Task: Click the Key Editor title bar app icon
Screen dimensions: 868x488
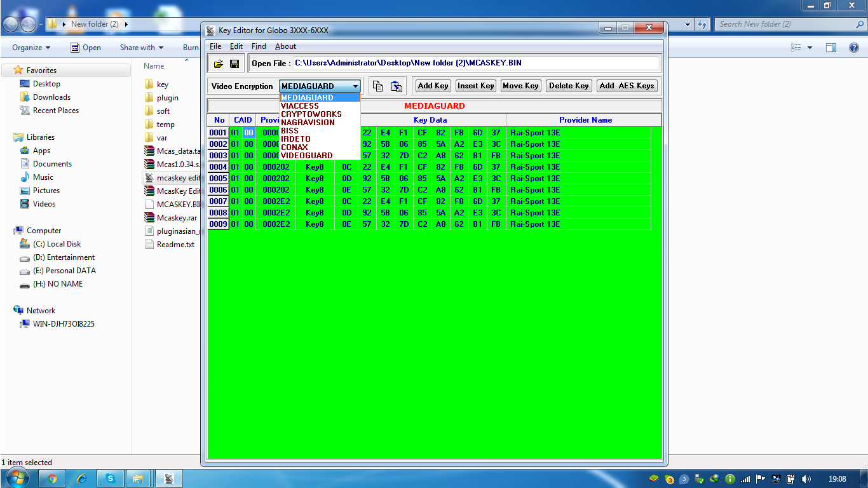Action: [x=211, y=30]
